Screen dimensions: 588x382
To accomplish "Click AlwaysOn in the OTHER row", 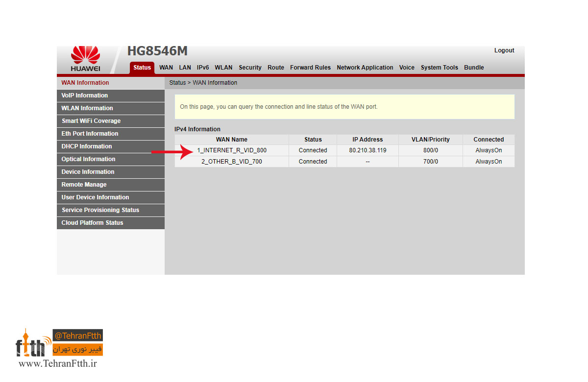I will coord(489,162).
